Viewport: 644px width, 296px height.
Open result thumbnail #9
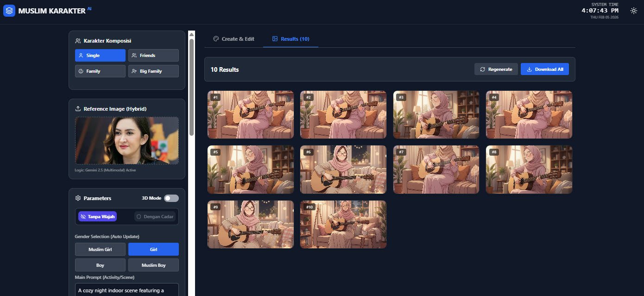point(251,224)
